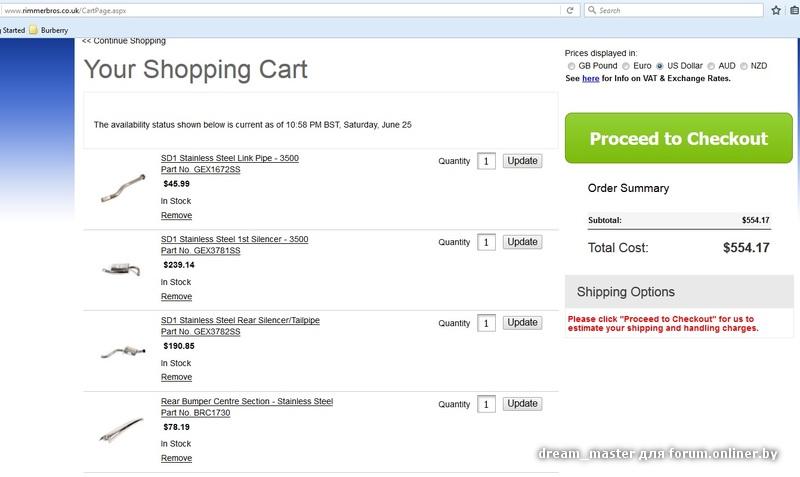Edit quantity field for Rear Silencer/Tailpipe
This screenshot has height=477, width=800.
coord(486,323)
